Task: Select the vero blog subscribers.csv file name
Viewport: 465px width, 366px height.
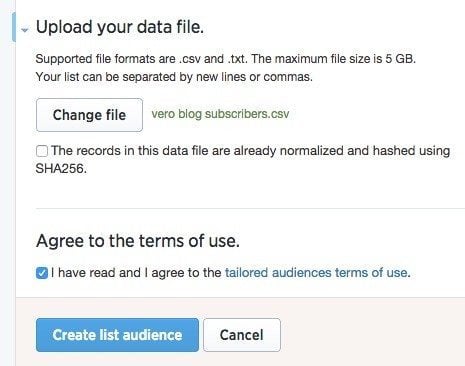Action: click(220, 114)
